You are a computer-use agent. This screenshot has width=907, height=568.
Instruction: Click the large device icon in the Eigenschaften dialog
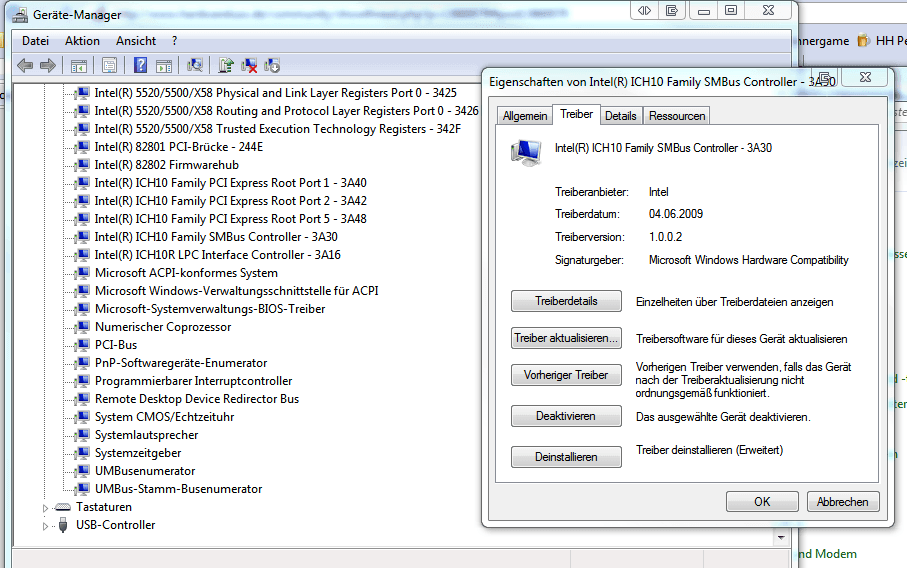click(x=526, y=153)
